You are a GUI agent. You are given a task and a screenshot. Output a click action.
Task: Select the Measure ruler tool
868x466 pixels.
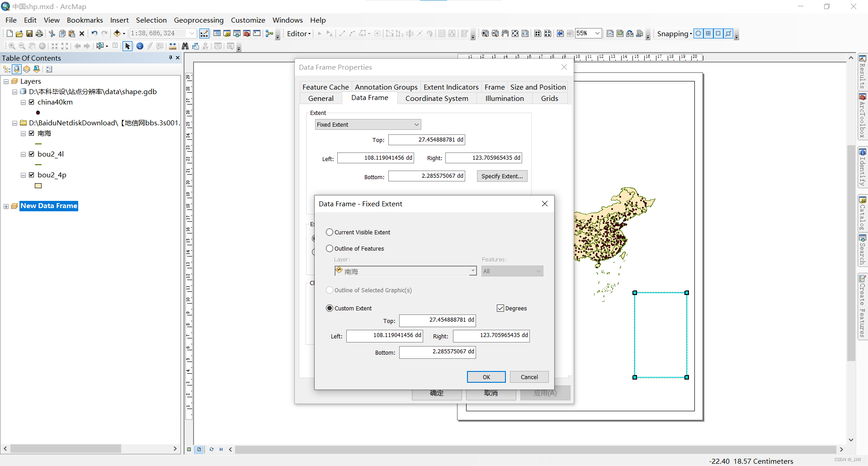pyautogui.click(x=173, y=46)
